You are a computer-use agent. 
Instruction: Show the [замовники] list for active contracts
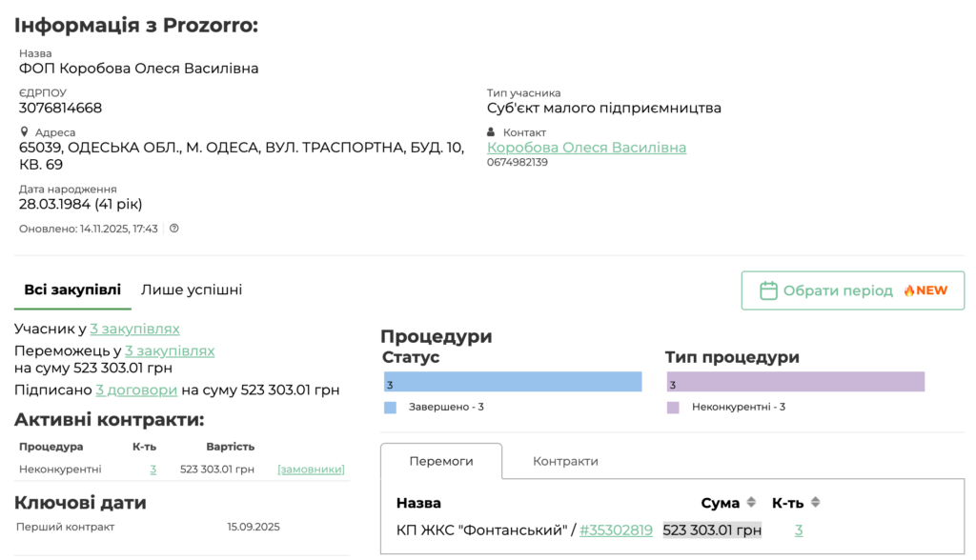(311, 470)
